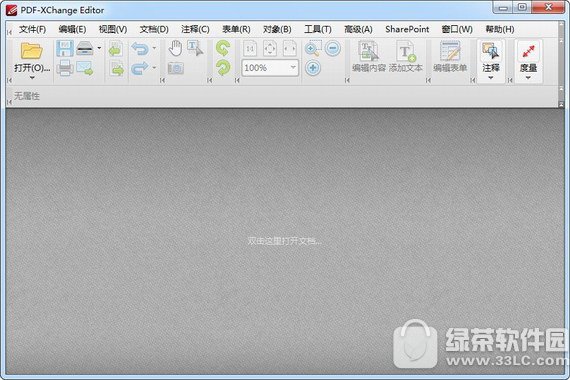Image resolution: width=570 pixels, height=380 pixels.
Task: Rotate view clockwise
Action: [x=223, y=68]
